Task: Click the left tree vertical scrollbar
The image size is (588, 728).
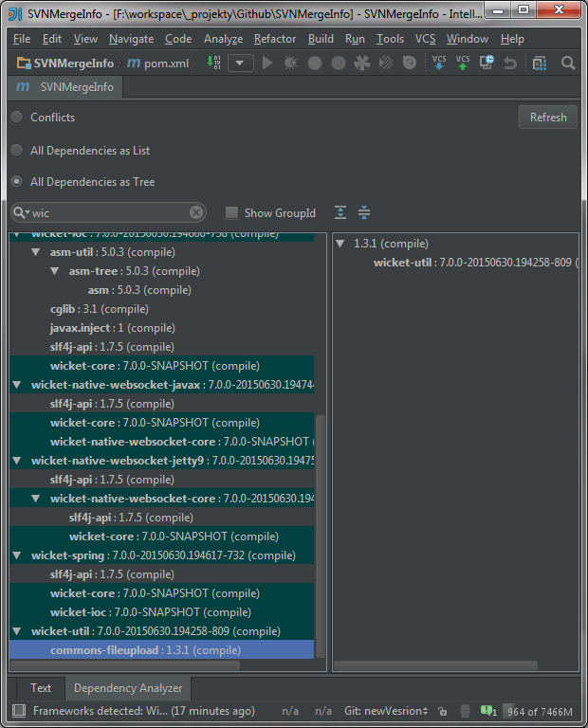Action: [321, 537]
